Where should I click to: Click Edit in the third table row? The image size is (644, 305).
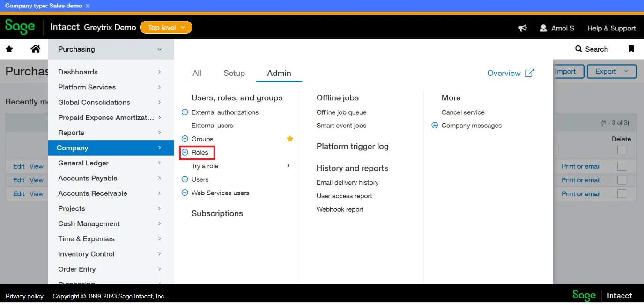(19, 194)
